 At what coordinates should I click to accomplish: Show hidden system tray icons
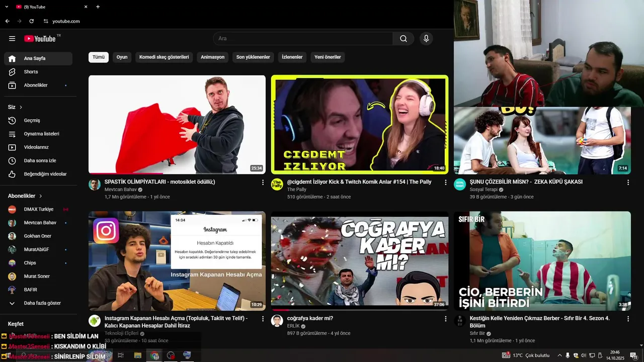[559, 355]
